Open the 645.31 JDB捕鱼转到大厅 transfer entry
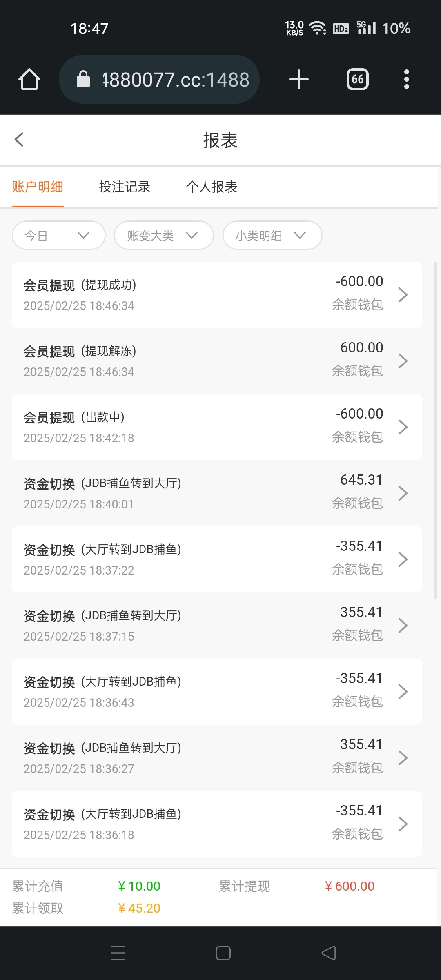This screenshot has height=980, width=441. tap(216, 493)
